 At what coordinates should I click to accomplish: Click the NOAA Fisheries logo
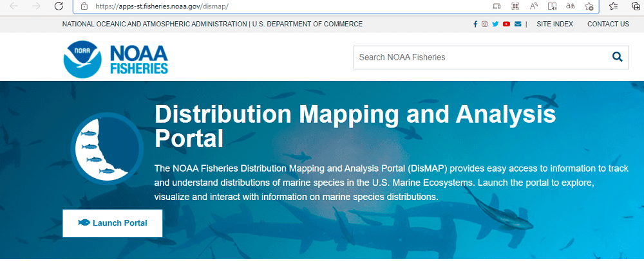115,59
